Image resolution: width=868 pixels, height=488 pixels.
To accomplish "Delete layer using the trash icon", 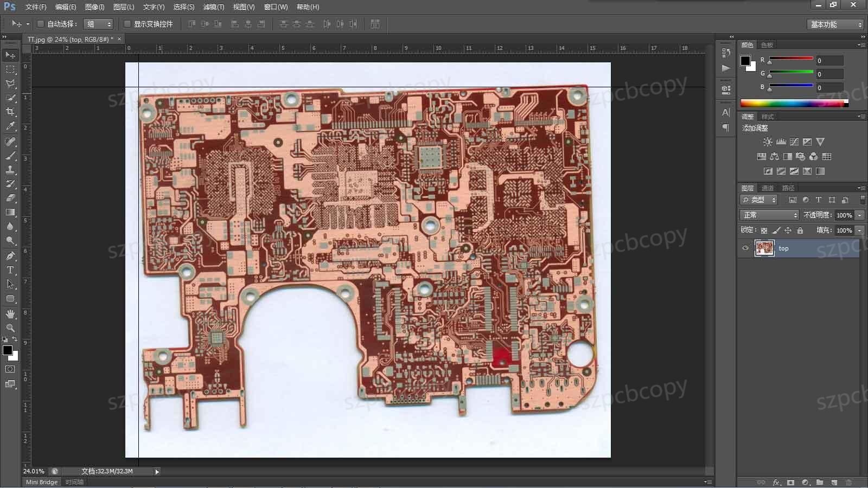I will pyautogui.click(x=849, y=482).
